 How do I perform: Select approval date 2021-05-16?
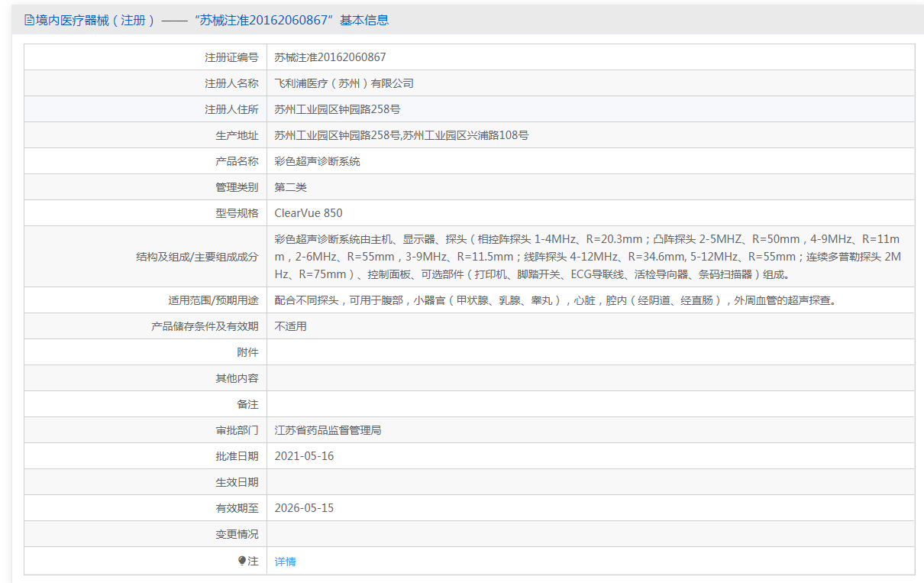click(x=304, y=456)
